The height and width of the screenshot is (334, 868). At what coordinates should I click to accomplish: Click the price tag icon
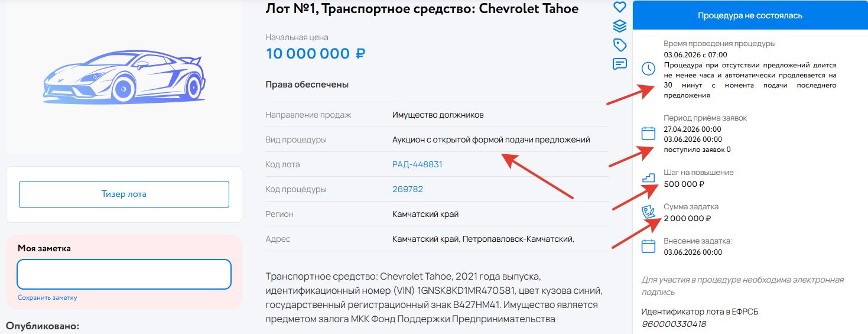[x=619, y=45]
